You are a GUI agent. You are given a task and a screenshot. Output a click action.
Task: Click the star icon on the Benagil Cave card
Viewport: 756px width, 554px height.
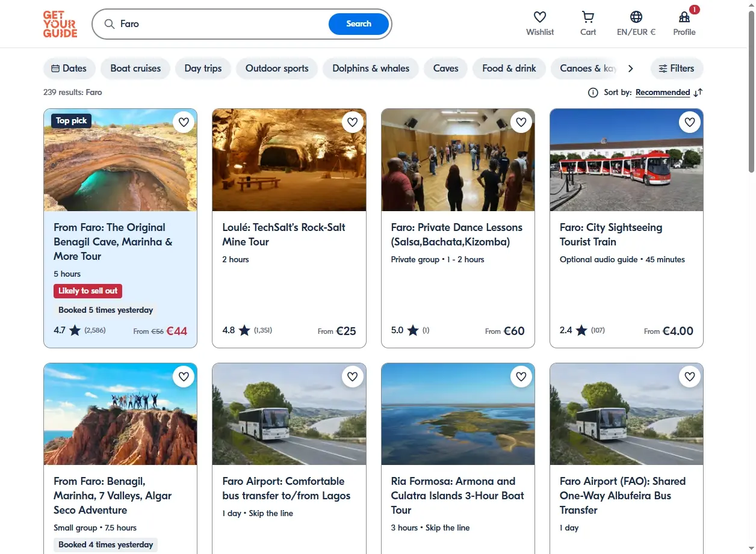point(75,330)
